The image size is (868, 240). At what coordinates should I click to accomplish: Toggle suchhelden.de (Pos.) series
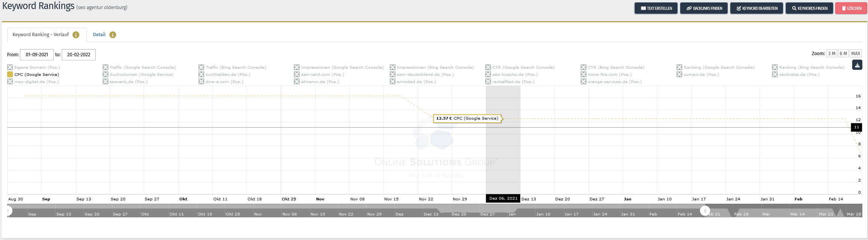click(225, 75)
